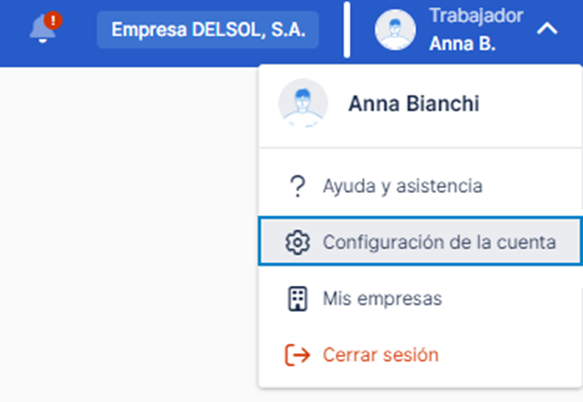Click the building icon for Mis empresas

pos(297,299)
